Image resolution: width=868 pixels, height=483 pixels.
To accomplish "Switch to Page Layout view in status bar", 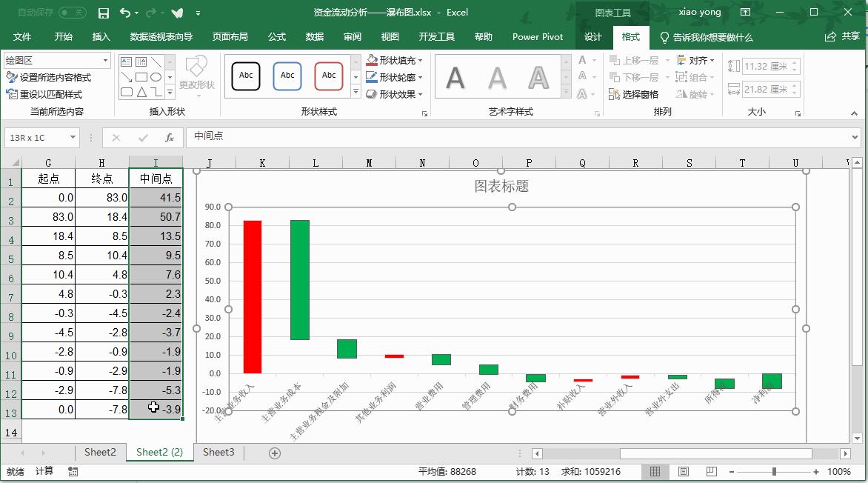I will point(682,471).
